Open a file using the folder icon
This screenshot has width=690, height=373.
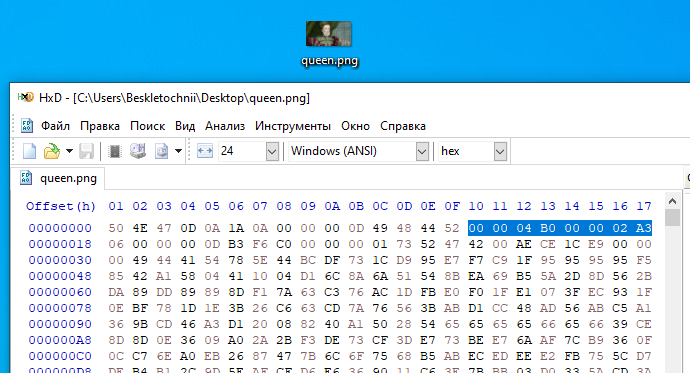point(51,151)
